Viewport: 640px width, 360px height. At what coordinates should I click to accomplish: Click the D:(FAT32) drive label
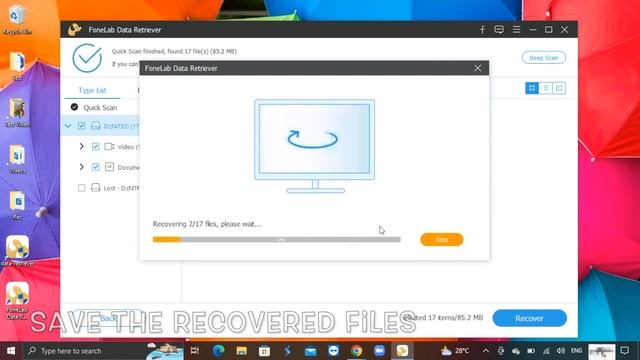pyautogui.click(x=121, y=126)
